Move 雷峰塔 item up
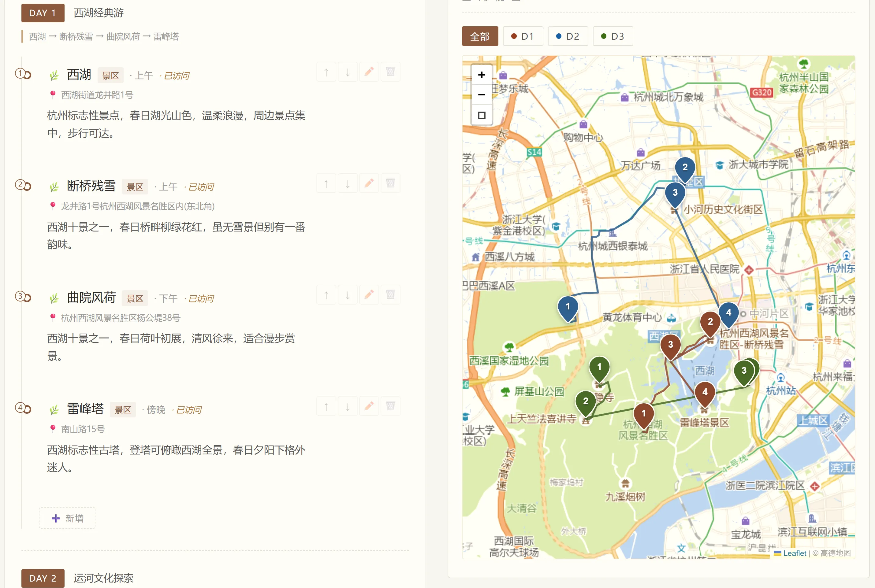 [326, 406]
